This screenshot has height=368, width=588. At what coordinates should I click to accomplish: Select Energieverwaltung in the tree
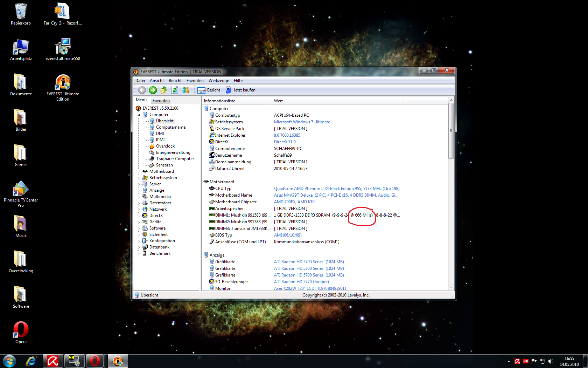tap(173, 152)
